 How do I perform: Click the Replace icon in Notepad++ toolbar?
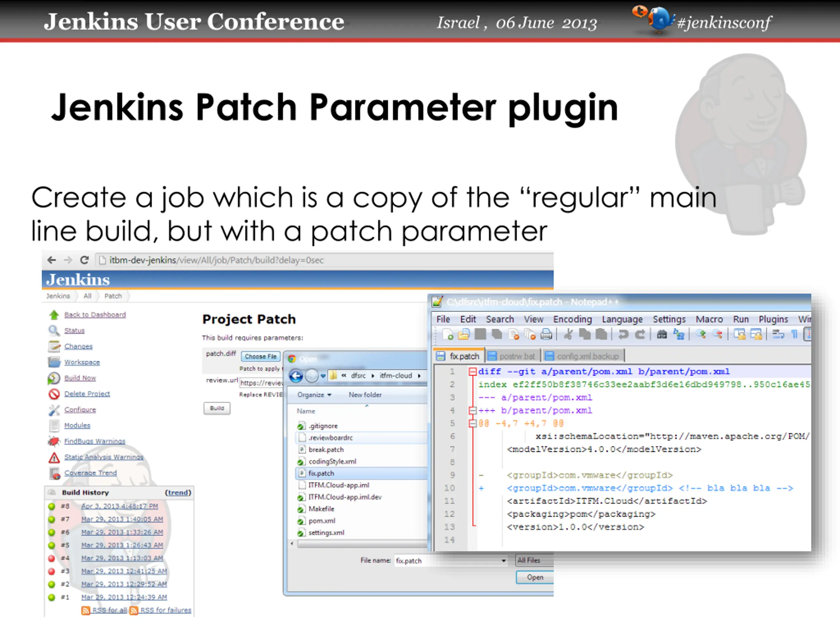(679, 334)
